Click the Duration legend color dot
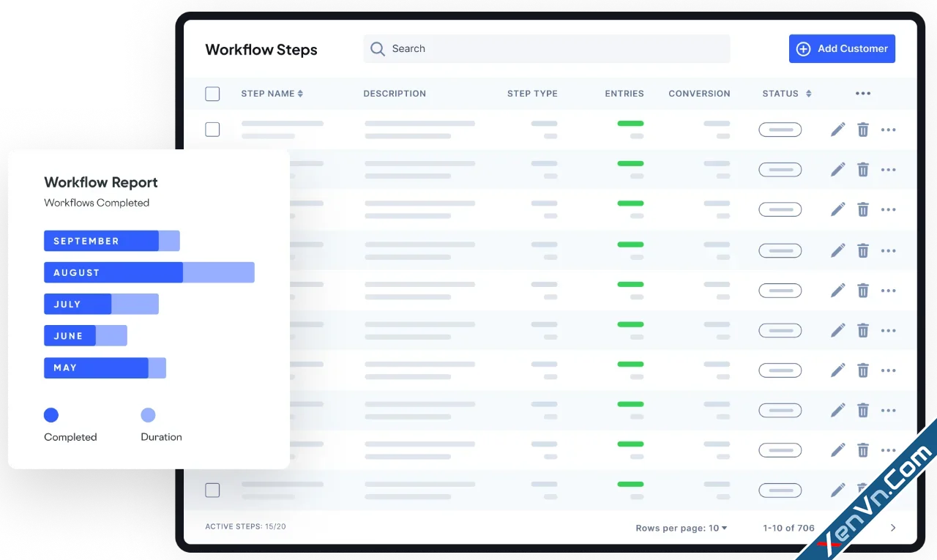 click(x=148, y=415)
